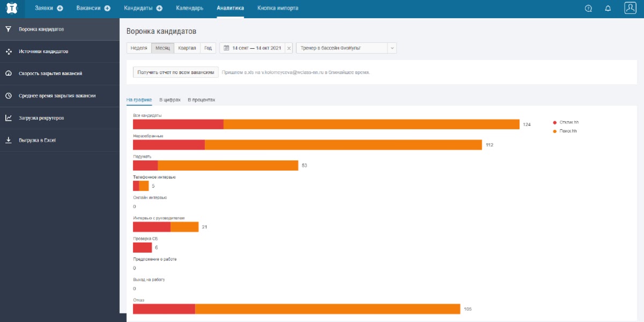Open the notifications bell icon
644x322 pixels.
point(608,9)
